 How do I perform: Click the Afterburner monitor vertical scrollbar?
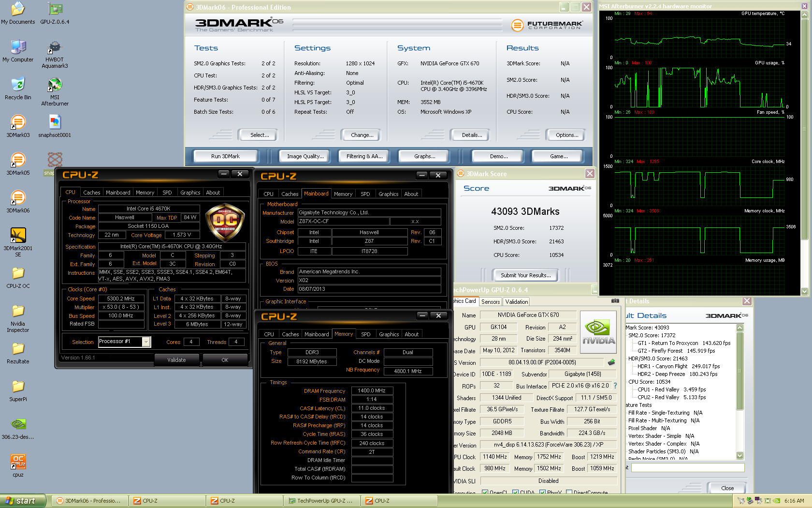click(x=804, y=128)
